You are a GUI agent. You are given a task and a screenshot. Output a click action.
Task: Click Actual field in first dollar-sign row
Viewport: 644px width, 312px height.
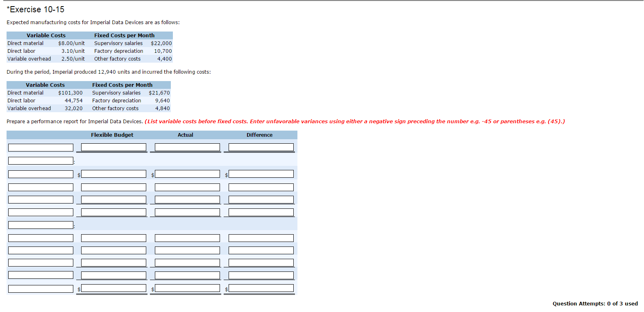(x=187, y=174)
